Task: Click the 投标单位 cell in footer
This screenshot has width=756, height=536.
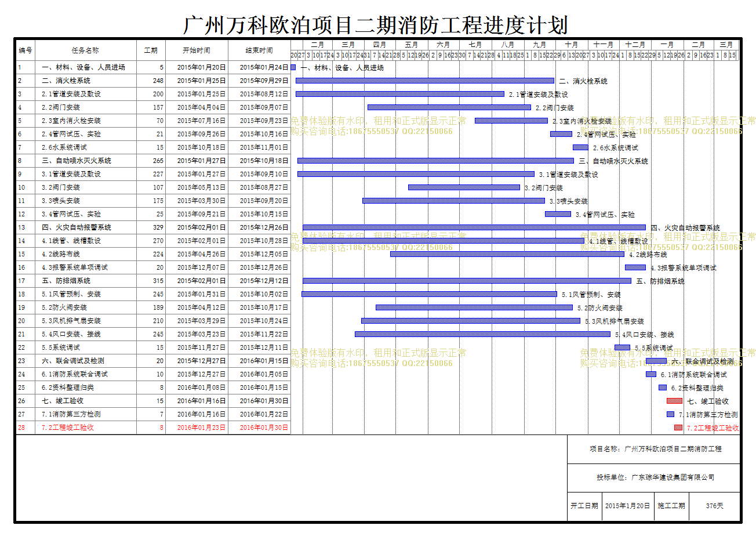Action: click(x=653, y=477)
